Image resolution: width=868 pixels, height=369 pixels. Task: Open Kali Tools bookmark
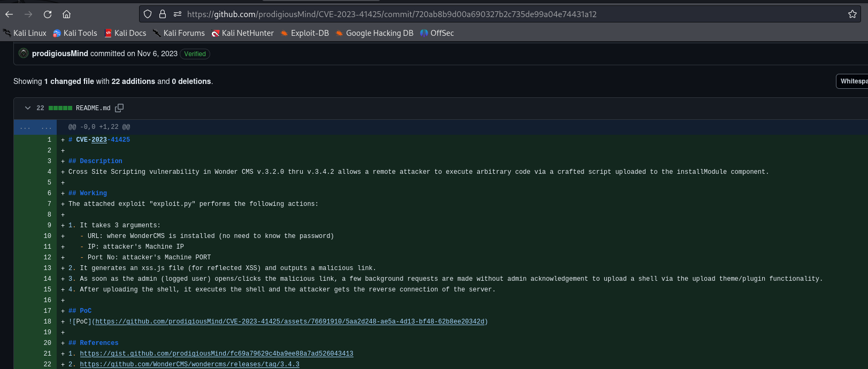click(x=75, y=33)
